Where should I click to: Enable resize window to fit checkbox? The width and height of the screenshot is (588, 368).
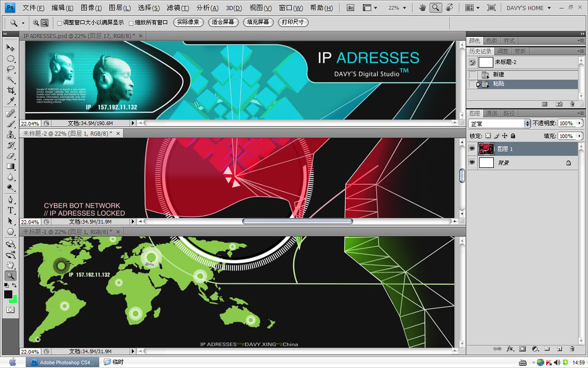[59, 23]
